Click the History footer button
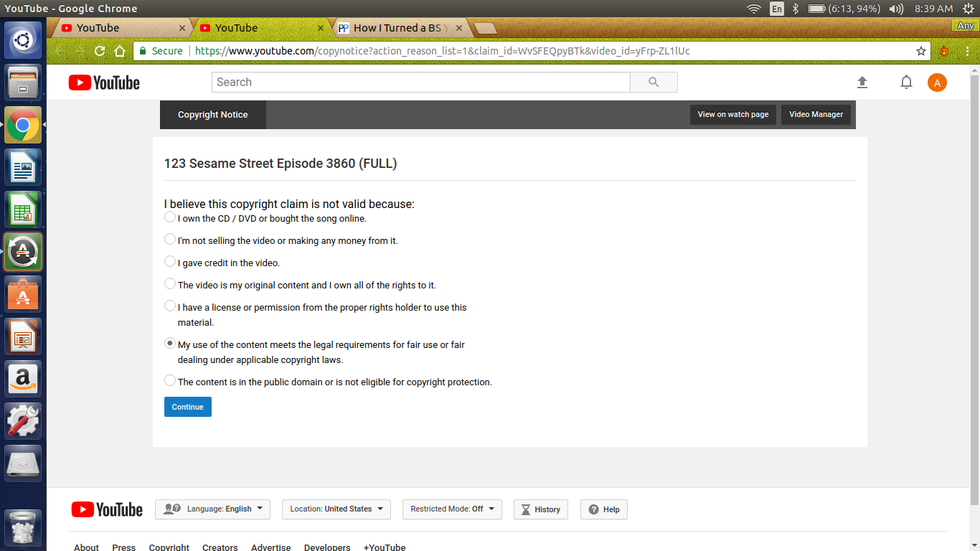 pos(541,509)
